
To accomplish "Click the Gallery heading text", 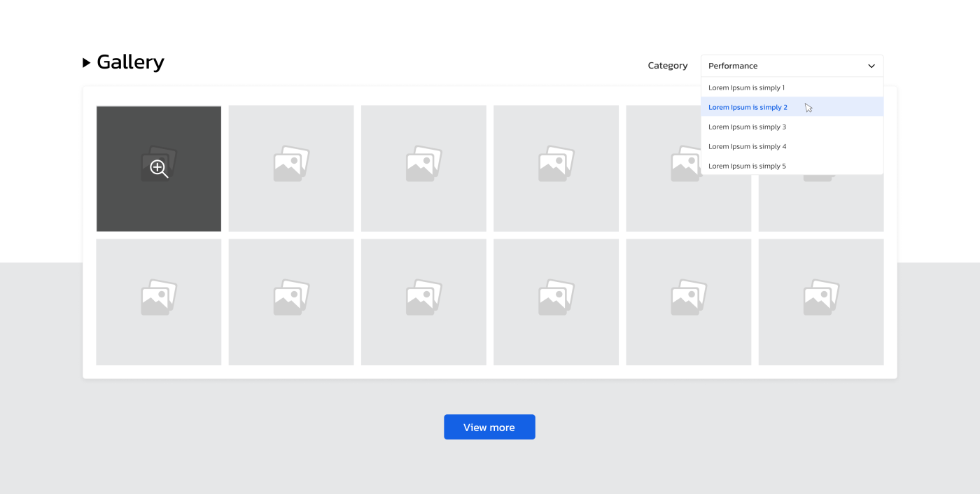I will click(130, 62).
